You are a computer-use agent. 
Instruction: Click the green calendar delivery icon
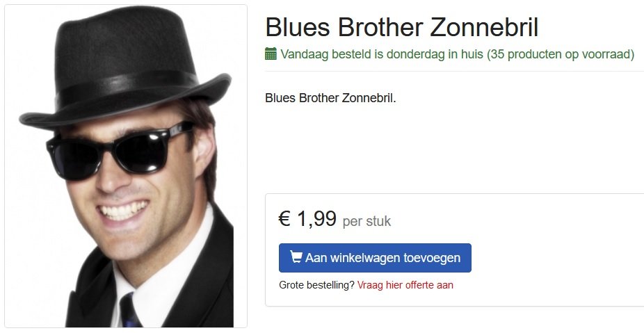271,54
